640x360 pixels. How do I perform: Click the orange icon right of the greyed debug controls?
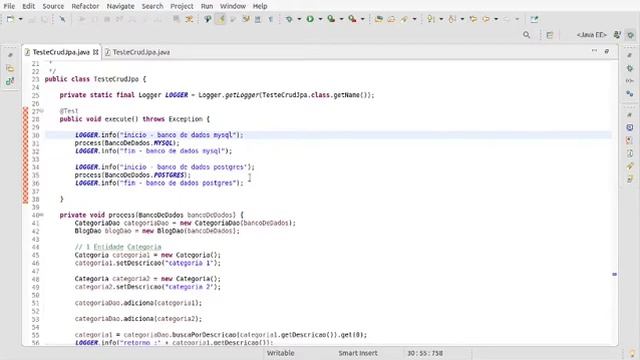pyautogui.click(x=189, y=19)
